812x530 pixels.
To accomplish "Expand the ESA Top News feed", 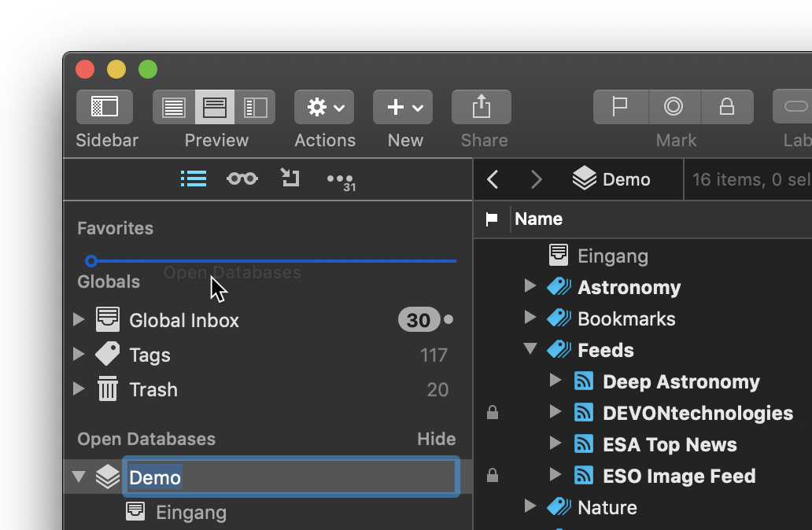I will tap(555, 443).
